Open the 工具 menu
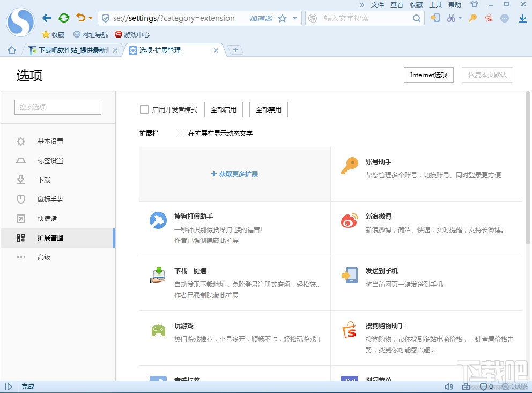The height and width of the screenshot is (393, 532). 435,5
